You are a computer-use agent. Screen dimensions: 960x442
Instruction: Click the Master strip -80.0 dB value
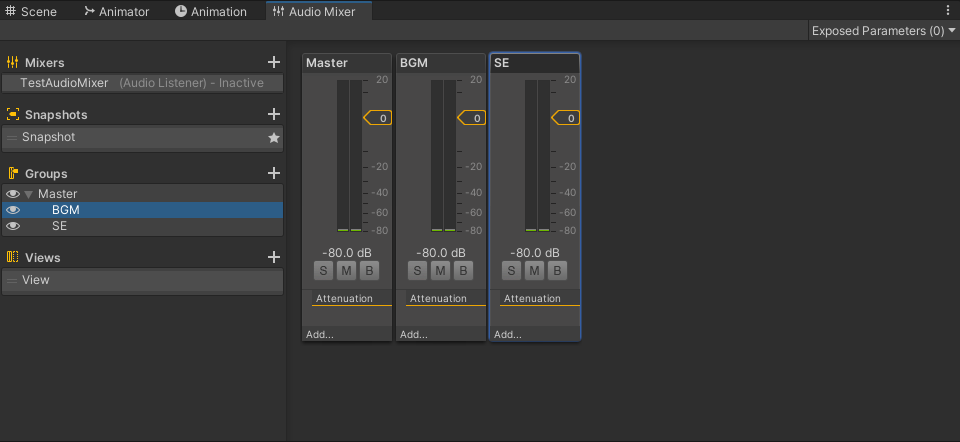[x=347, y=253]
